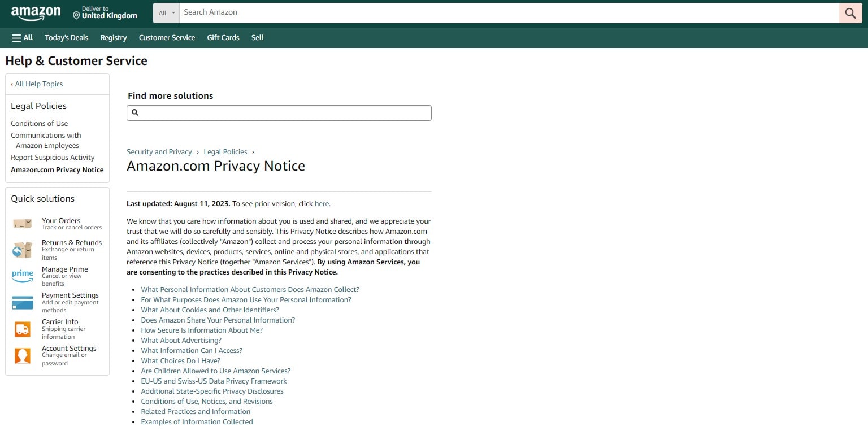Jump to What About Advertising section
Screen dimensions: 868x431
pyautogui.click(x=181, y=341)
